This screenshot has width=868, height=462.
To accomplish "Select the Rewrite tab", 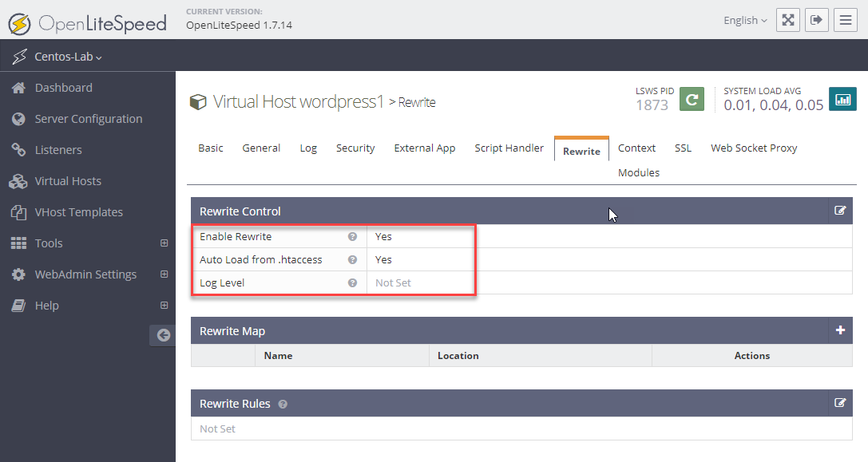I will (x=581, y=149).
